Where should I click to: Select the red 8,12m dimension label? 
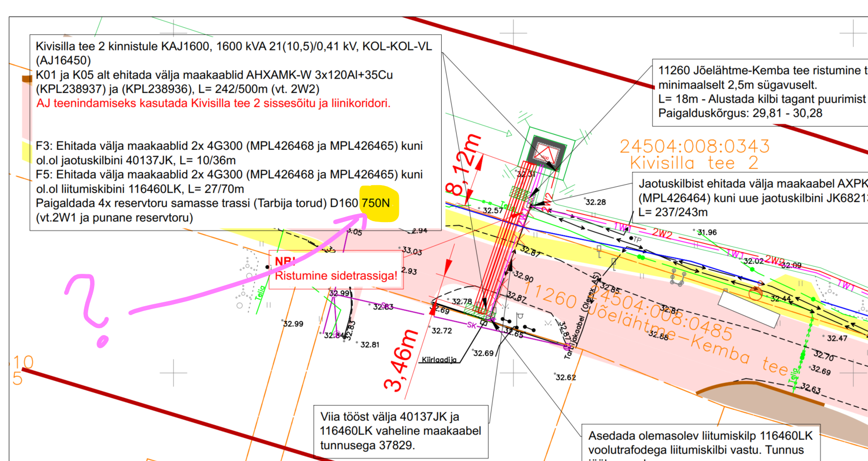tap(464, 164)
